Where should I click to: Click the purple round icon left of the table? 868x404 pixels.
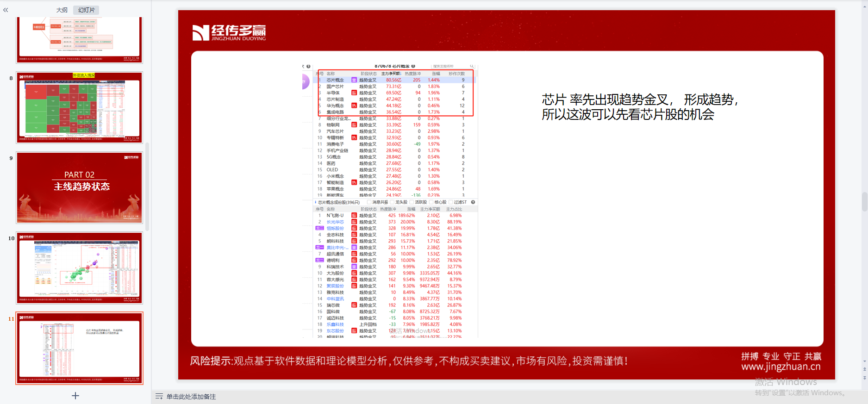pyautogui.click(x=305, y=81)
